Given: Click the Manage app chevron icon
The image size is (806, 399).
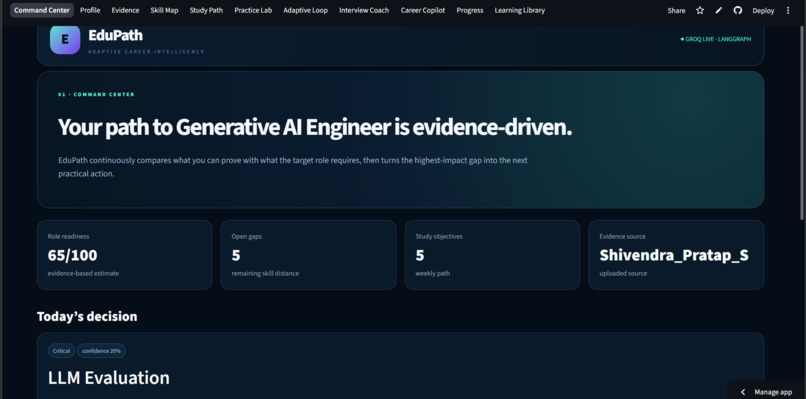Looking at the screenshot, I should coord(743,392).
